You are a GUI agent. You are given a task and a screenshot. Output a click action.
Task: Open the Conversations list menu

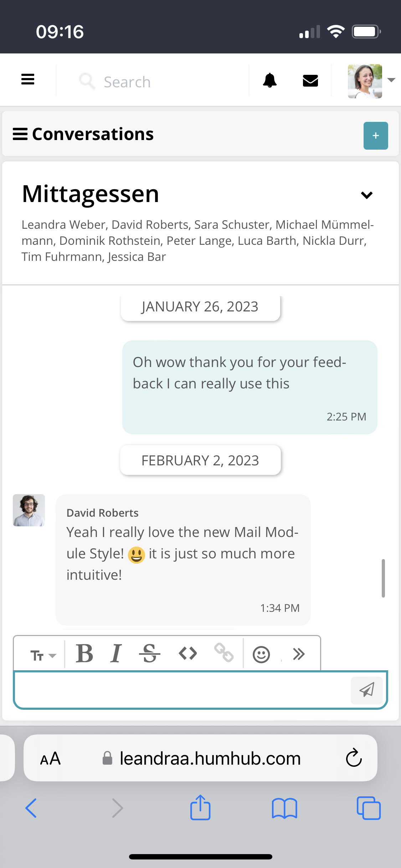click(20, 134)
